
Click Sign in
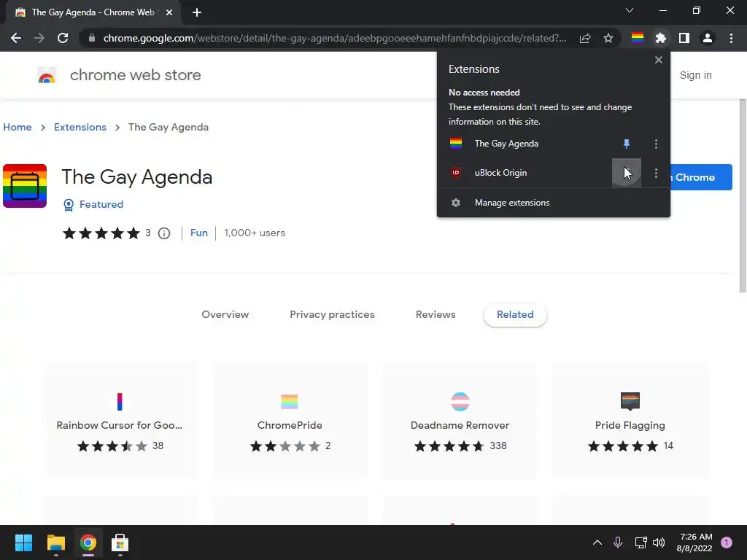tap(695, 75)
